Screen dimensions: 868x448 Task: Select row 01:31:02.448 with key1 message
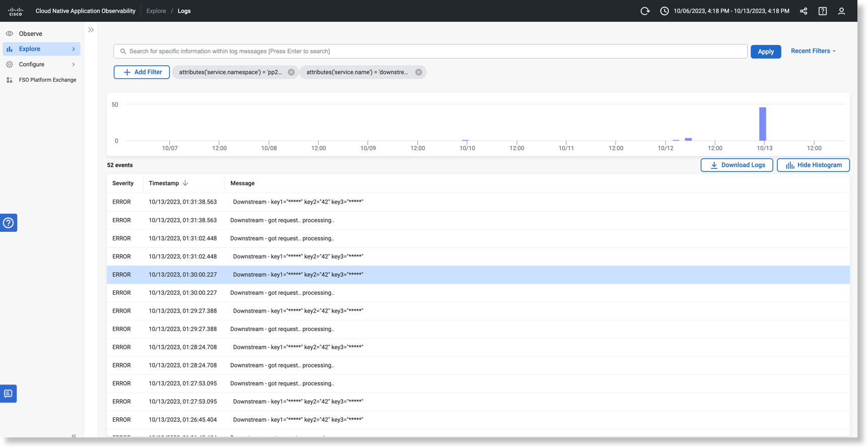478,257
